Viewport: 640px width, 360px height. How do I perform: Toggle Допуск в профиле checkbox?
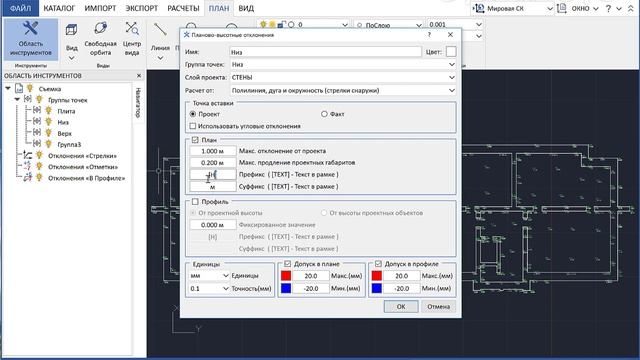tap(378, 264)
